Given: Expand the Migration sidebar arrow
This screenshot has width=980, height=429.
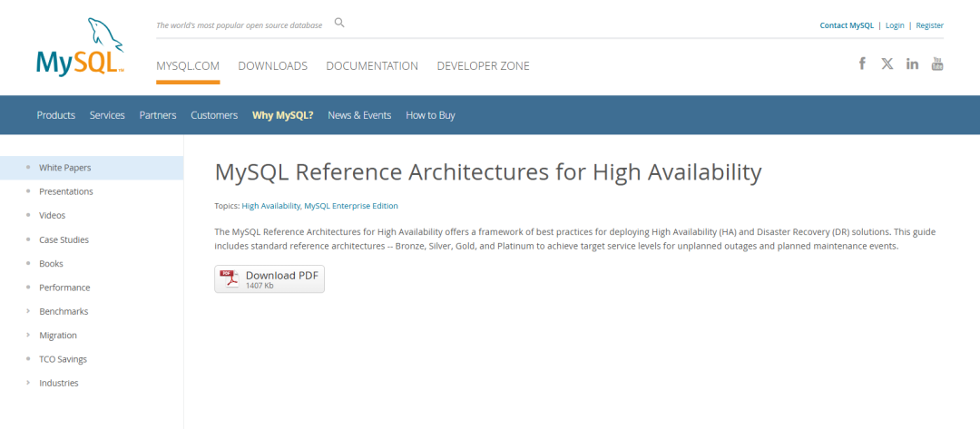Looking at the screenshot, I should 28,335.
